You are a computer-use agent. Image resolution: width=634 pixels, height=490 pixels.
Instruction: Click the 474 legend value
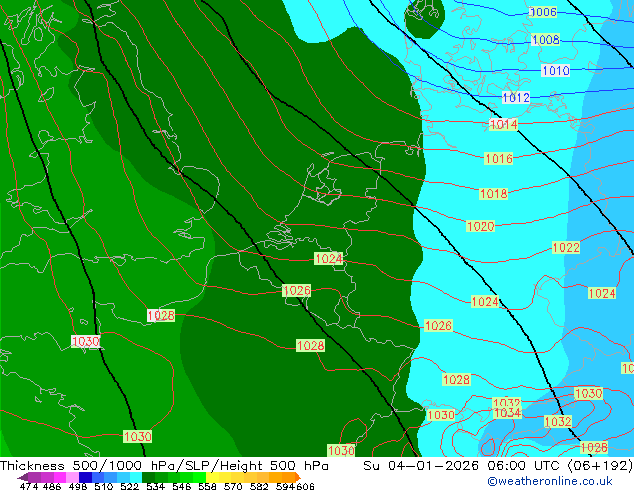pyautogui.click(x=29, y=486)
